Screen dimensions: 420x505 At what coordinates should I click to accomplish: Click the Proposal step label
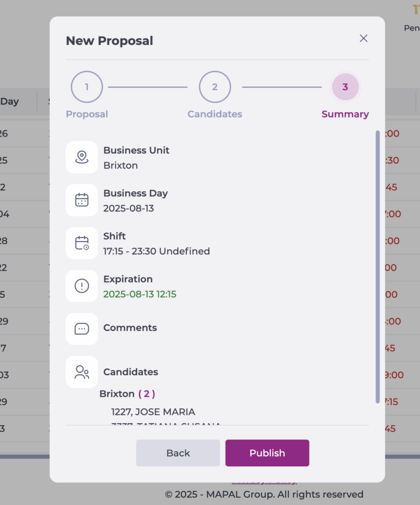click(x=87, y=114)
